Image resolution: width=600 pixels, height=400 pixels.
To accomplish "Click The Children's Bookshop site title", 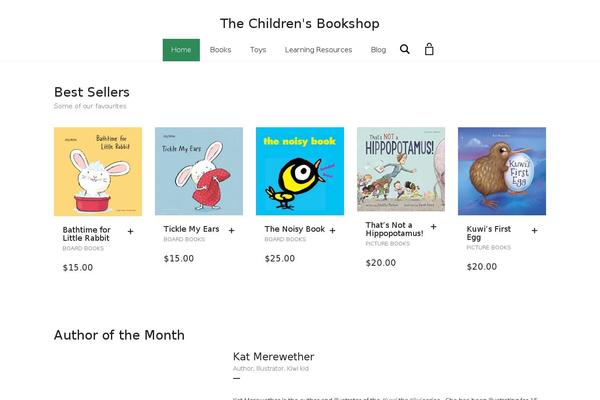I will pos(300,23).
